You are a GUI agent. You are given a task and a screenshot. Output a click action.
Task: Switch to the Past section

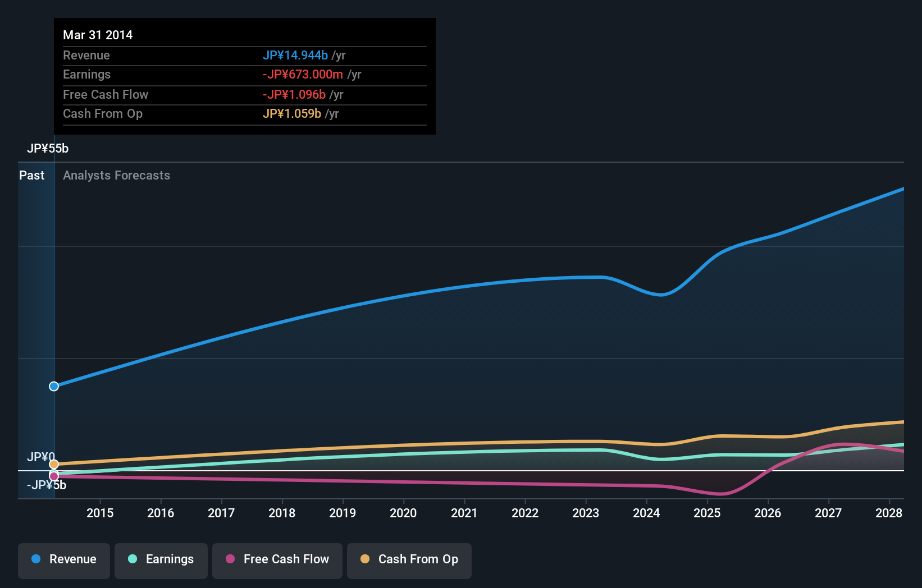[32, 175]
